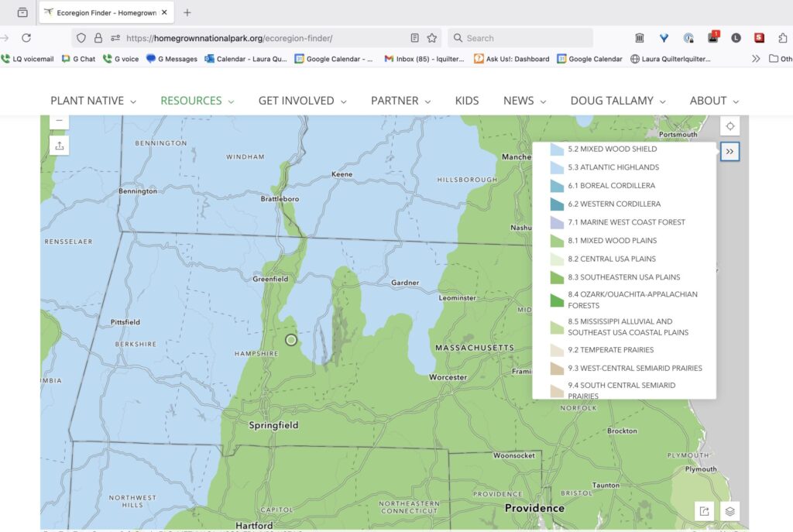Click the find my location icon
Screen dimensions: 793x532
tap(729, 127)
